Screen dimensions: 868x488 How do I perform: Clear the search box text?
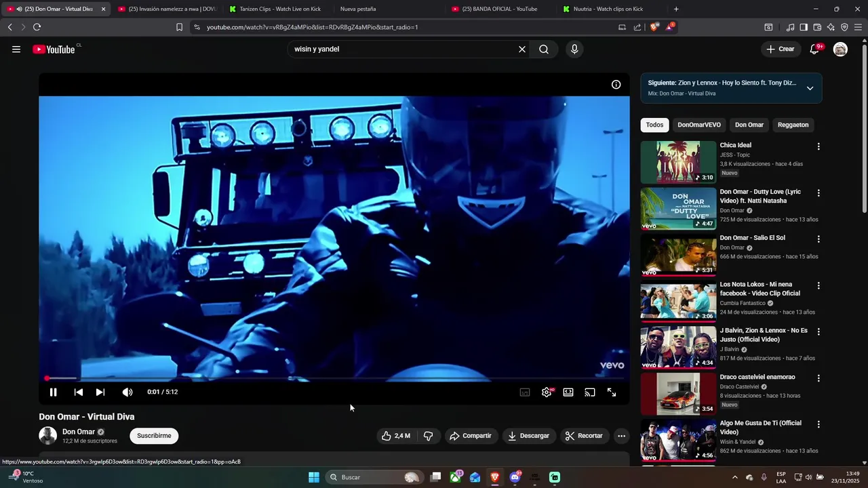click(522, 49)
